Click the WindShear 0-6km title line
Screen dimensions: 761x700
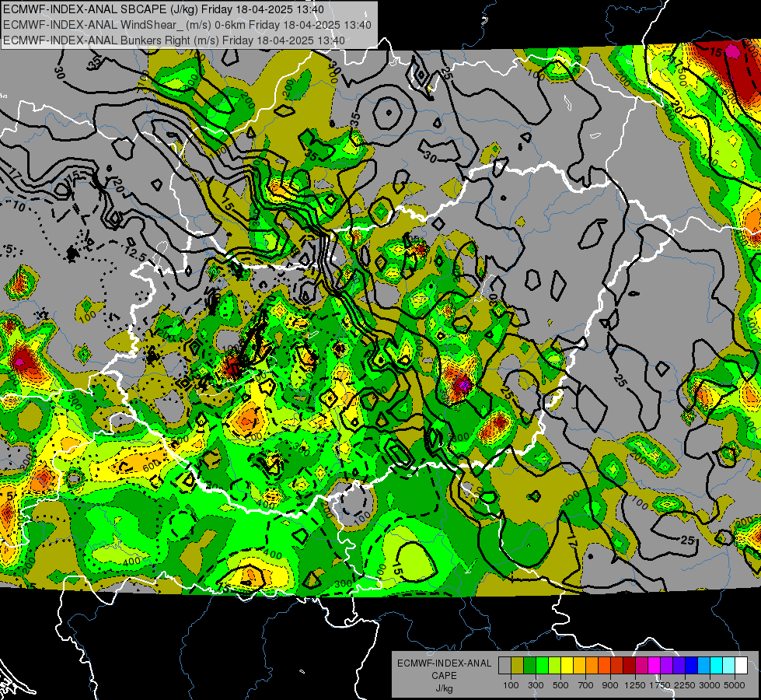click(x=187, y=25)
